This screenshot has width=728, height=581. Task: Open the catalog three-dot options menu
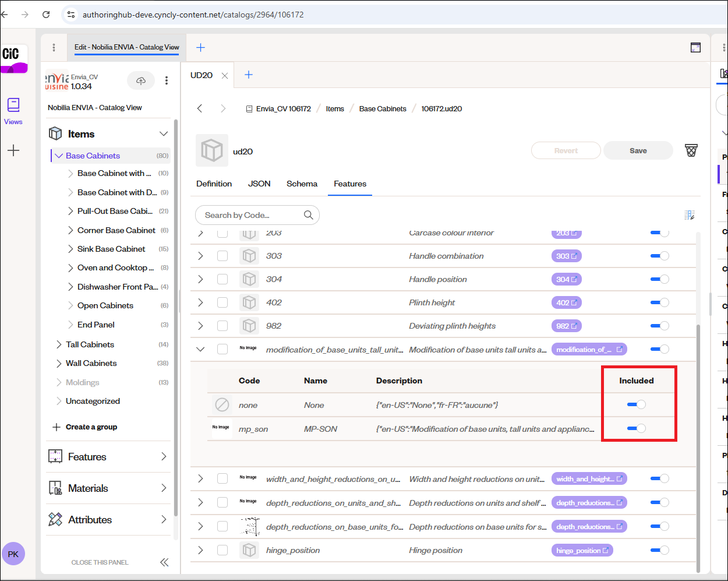[167, 80]
